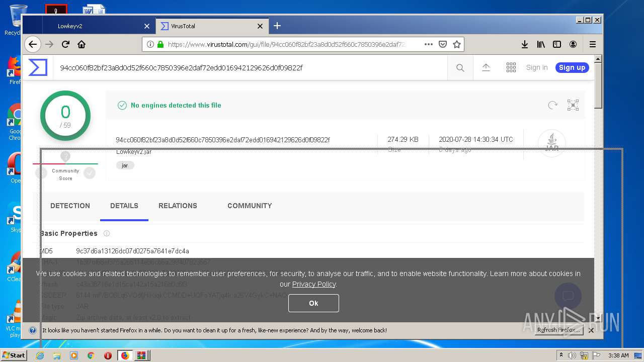This screenshot has width=644, height=362.
Task: Open the Firefox library icon
Action: (x=541, y=44)
